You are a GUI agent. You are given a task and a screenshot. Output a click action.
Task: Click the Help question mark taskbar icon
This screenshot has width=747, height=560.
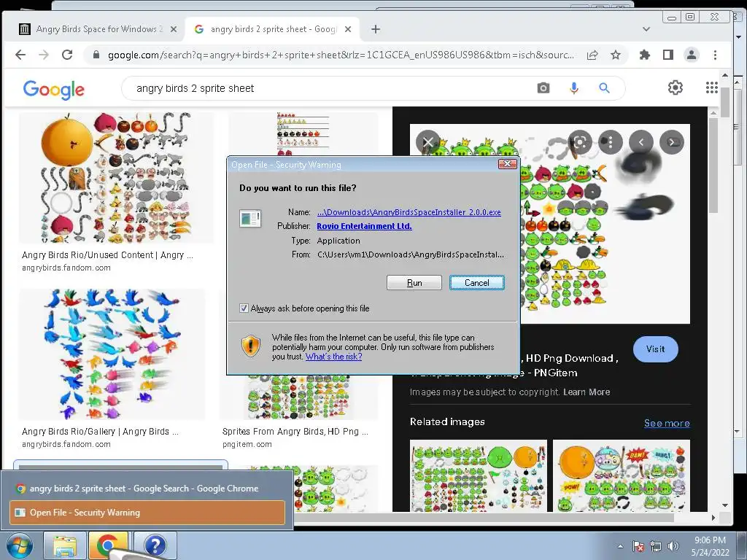click(x=155, y=546)
